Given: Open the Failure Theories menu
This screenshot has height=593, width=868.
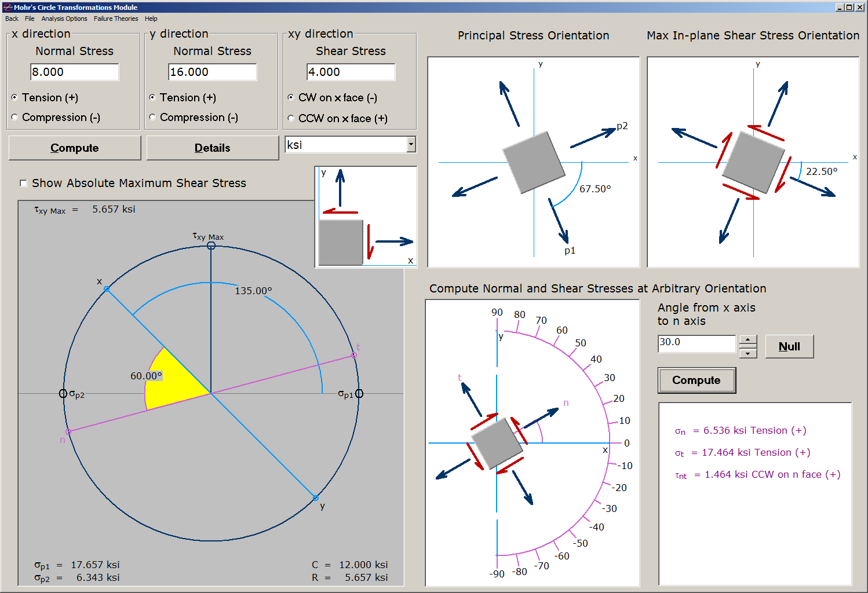Looking at the screenshot, I should click(115, 19).
